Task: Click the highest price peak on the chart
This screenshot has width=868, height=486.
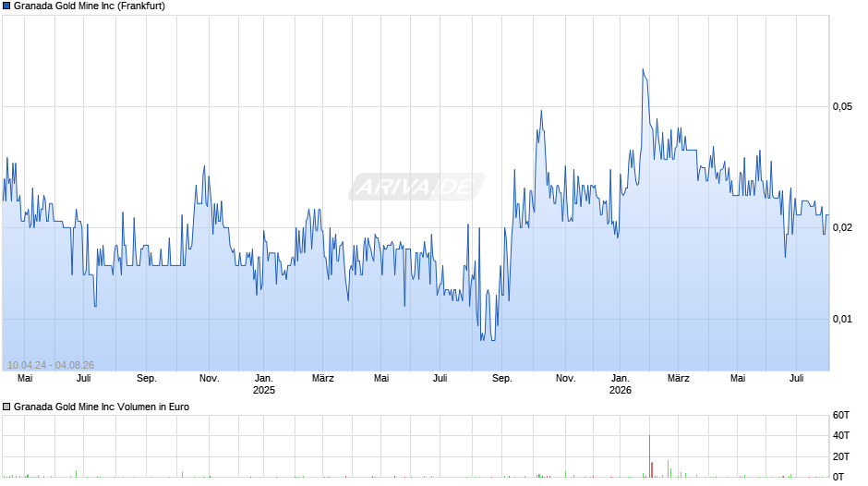Action: [x=643, y=70]
